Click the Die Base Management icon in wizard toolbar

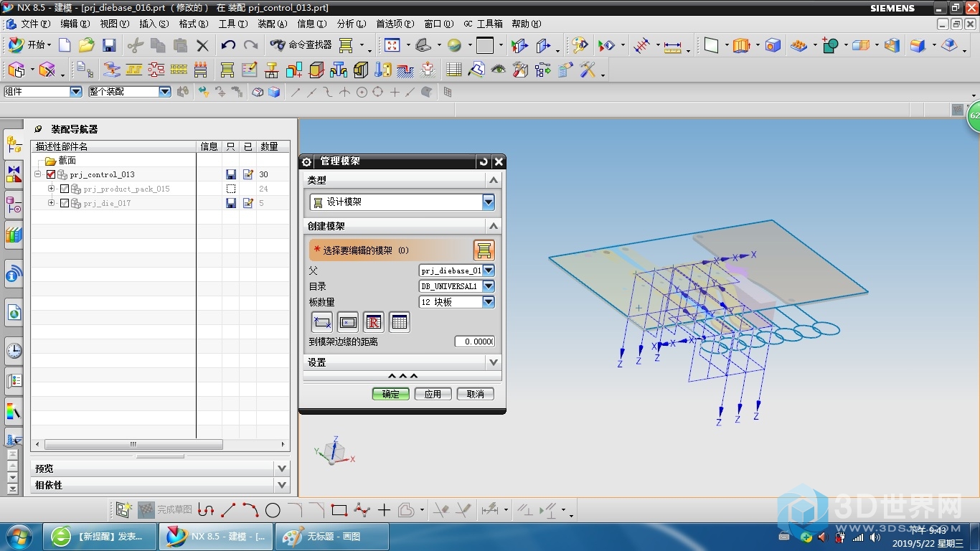click(x=227, y=70)
